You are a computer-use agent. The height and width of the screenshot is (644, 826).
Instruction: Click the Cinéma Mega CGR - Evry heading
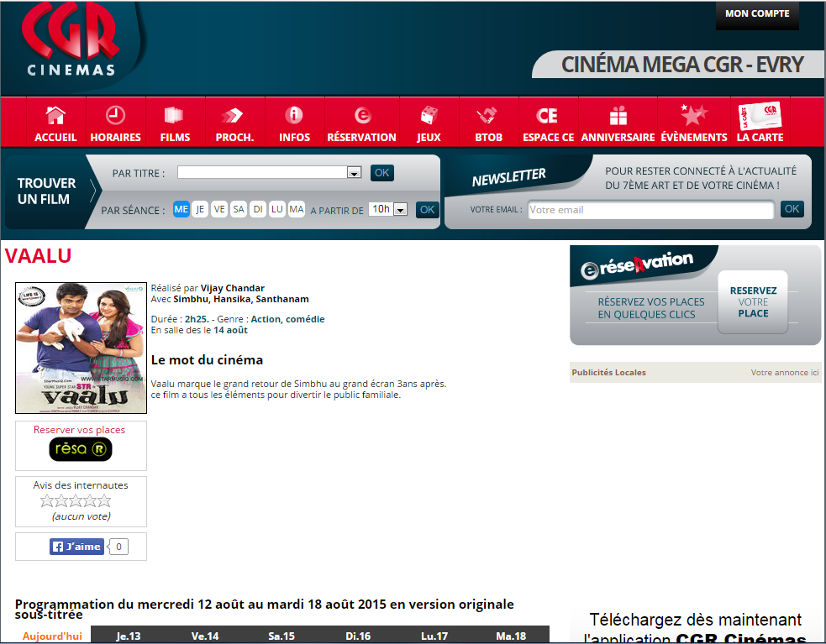pyautogui.click(x=682, y=65)
